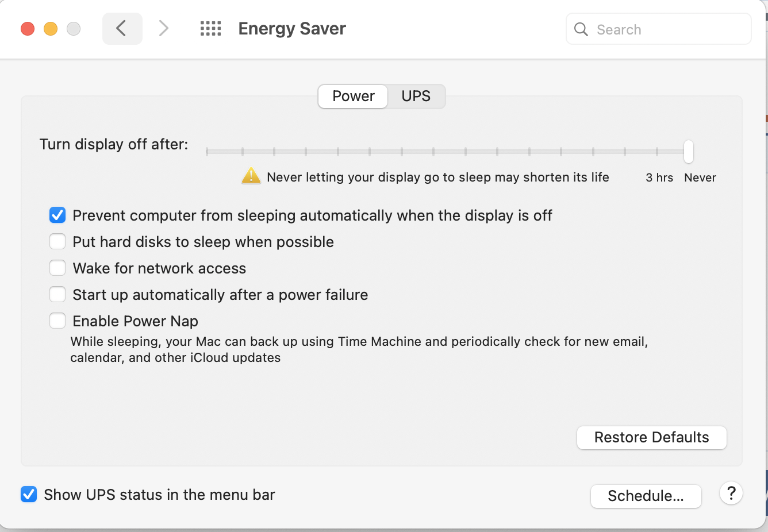Select the Power tab
Viewport: 768px width, 532px height.
pos(353,96)
